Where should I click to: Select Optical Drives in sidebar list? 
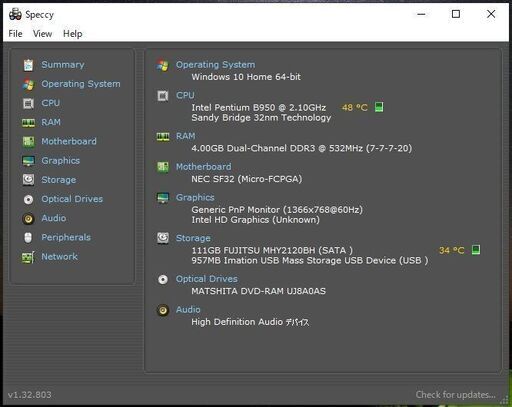72,199
